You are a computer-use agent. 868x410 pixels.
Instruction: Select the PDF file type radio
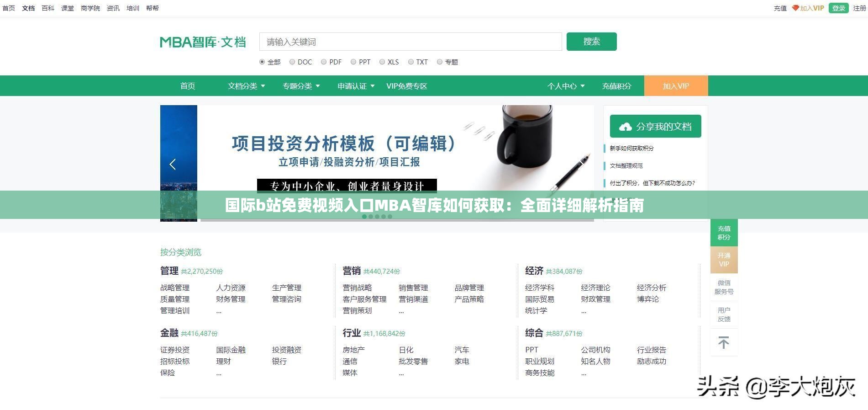click(x=324, y=62)
